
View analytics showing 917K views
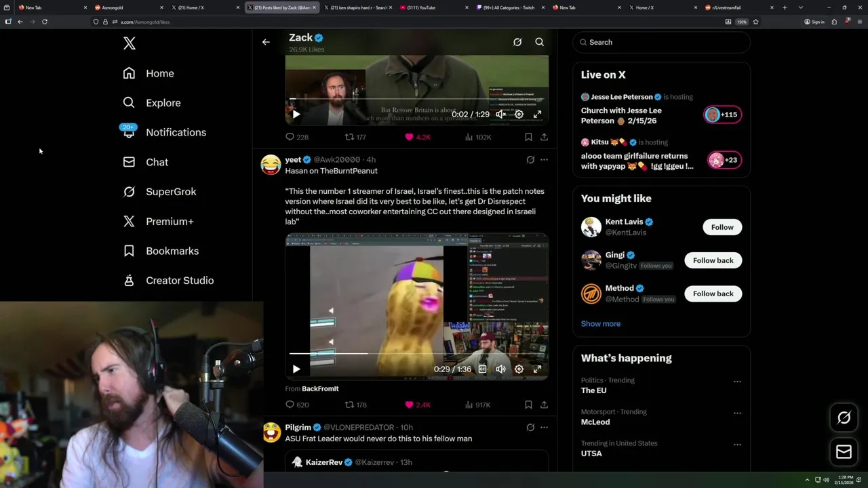477,405
